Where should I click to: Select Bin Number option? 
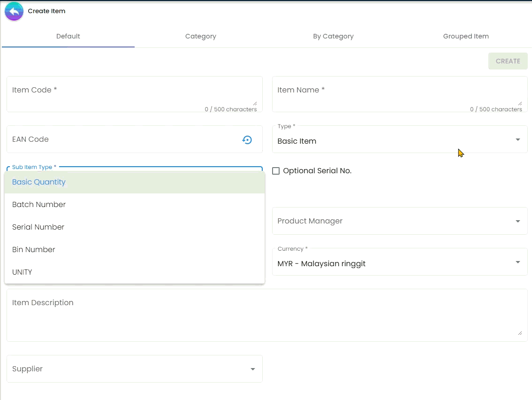click(x=34, y=250)
